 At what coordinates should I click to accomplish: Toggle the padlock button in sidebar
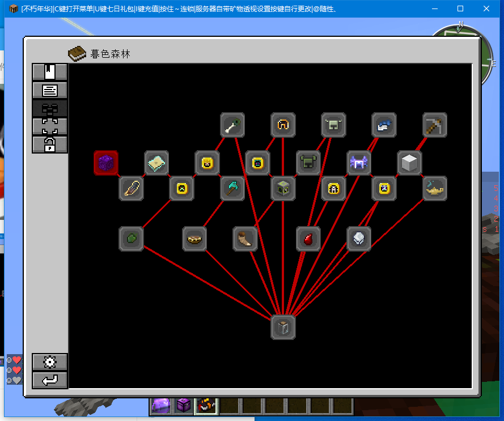[x=50, y=144]
